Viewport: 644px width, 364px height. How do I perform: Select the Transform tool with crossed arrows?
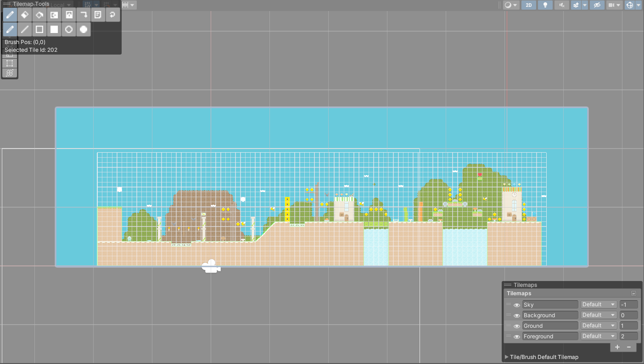point(10,73)
